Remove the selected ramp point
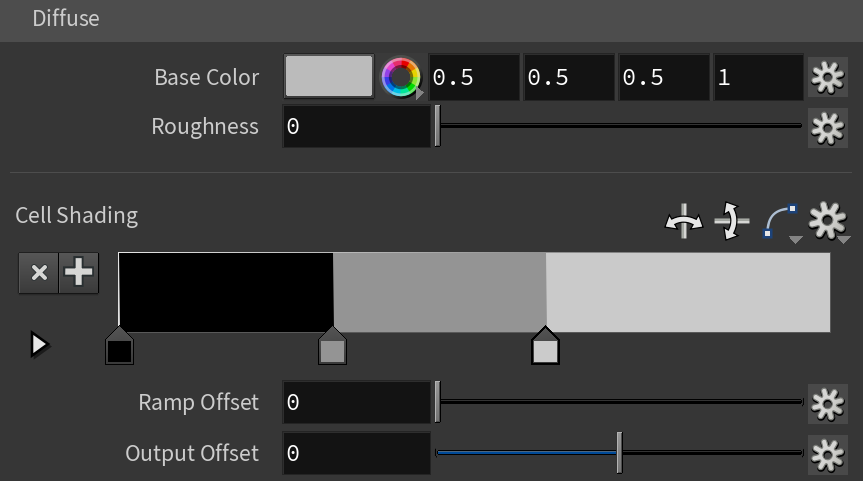This screenshot has height=481, width=863. (x=39, y=272)
